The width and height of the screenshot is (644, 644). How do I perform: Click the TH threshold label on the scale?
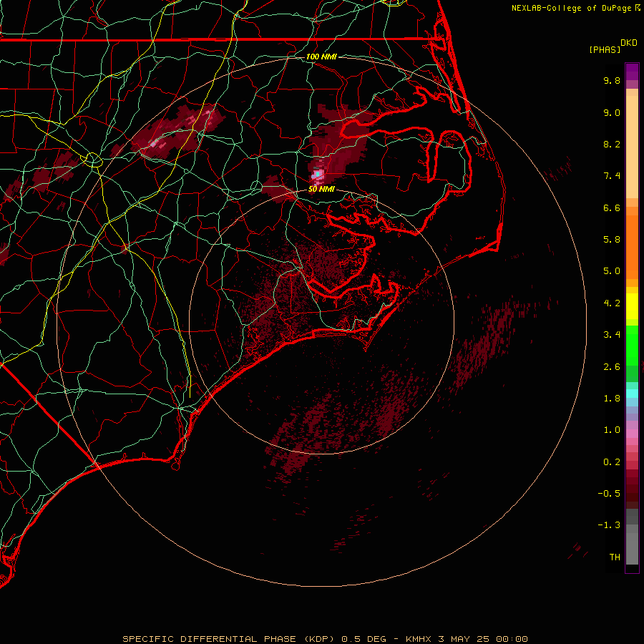pos(615,557)
